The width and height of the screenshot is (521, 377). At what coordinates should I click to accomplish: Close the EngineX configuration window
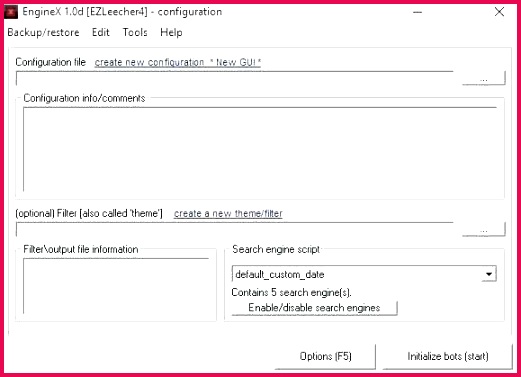(x=499, y=12)
